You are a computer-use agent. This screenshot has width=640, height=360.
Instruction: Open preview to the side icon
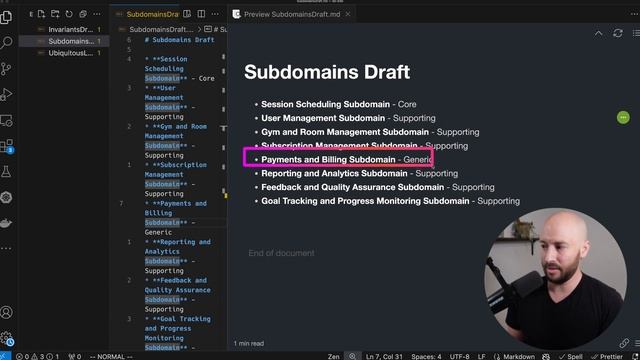tap(187, 14)
